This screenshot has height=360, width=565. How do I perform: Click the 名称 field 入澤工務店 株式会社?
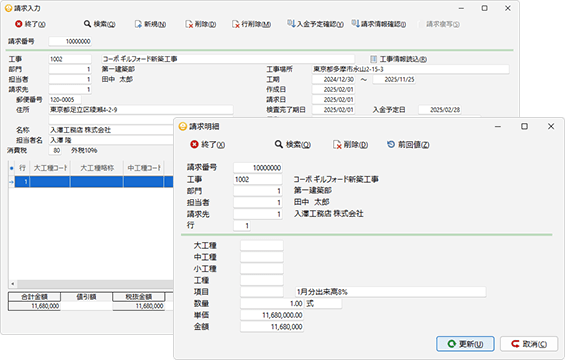111,130
